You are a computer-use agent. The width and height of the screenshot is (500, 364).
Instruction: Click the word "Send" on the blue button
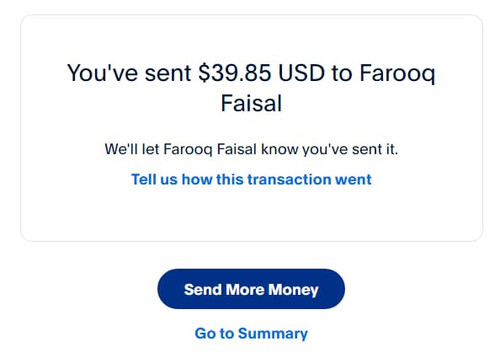click(x=203, y=289)
